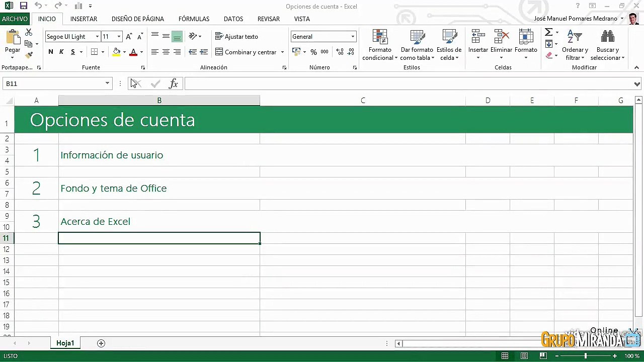Click the zoom slider handle in status bar
644x362 pixels.
tap(585, 356)
